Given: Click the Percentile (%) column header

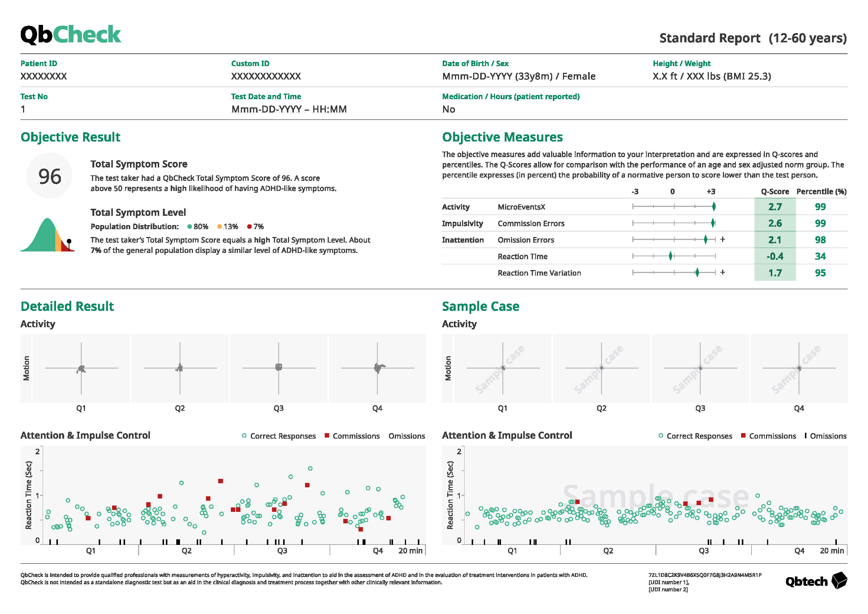Looking at the screenshot, I should pos(821,191).
